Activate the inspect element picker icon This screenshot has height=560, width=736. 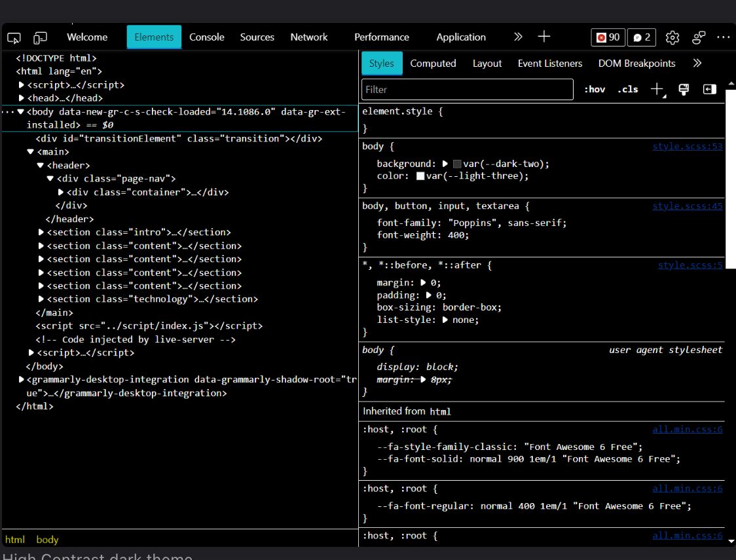pos(14,37)
